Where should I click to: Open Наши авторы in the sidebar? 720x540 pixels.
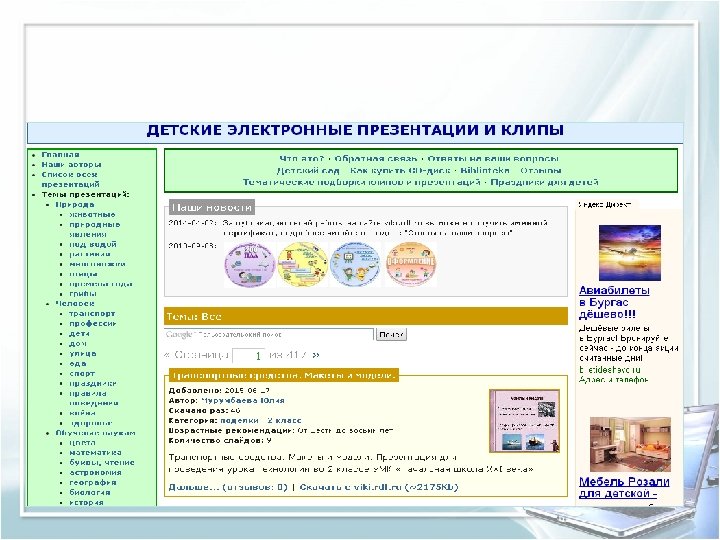tap(71, 164)
